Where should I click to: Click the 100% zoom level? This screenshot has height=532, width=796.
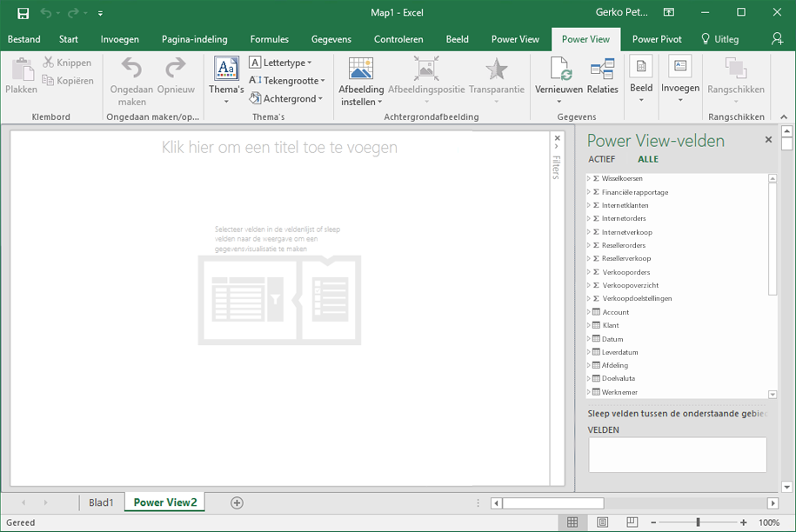coord(768,522)
